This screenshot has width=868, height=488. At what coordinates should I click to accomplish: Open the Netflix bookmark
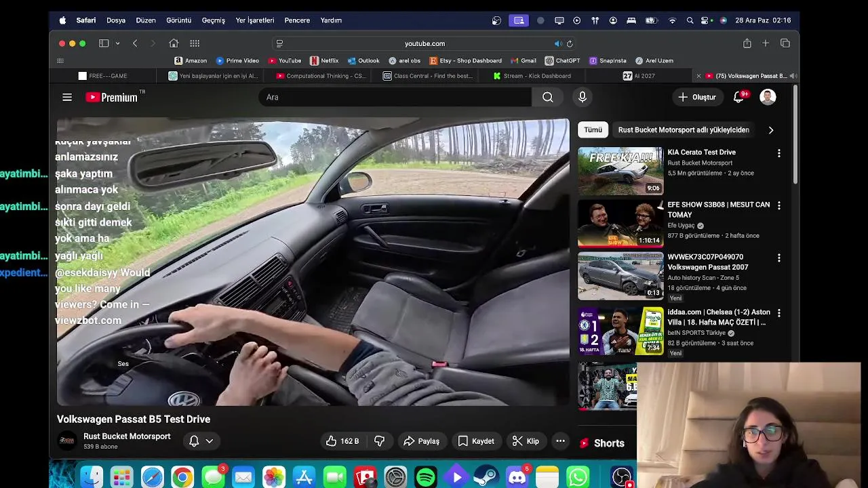point(324,60)
